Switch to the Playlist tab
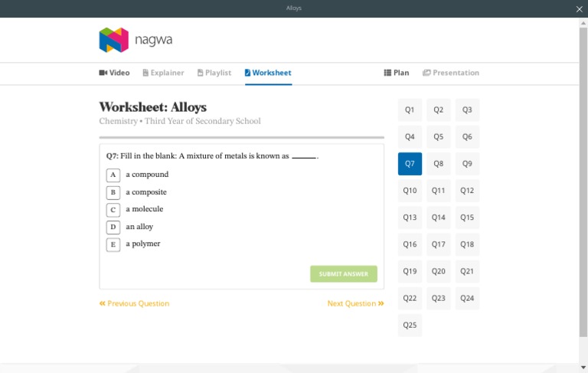 coord(214,73)
